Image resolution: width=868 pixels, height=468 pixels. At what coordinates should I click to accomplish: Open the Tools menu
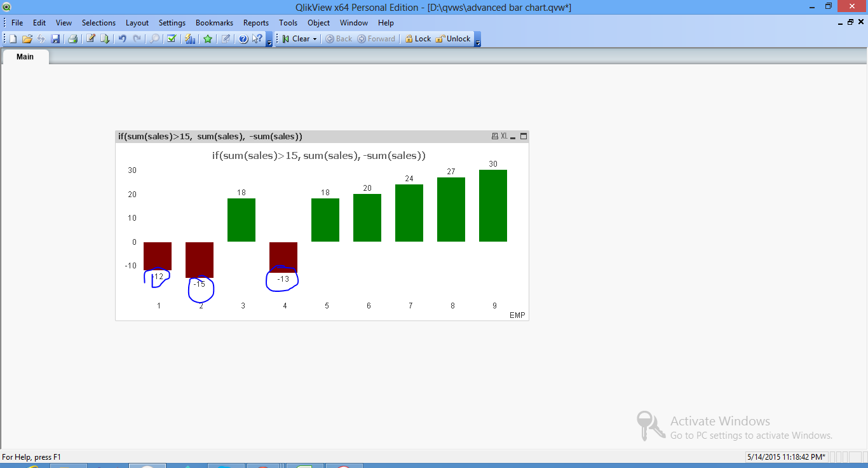(288, 22)
